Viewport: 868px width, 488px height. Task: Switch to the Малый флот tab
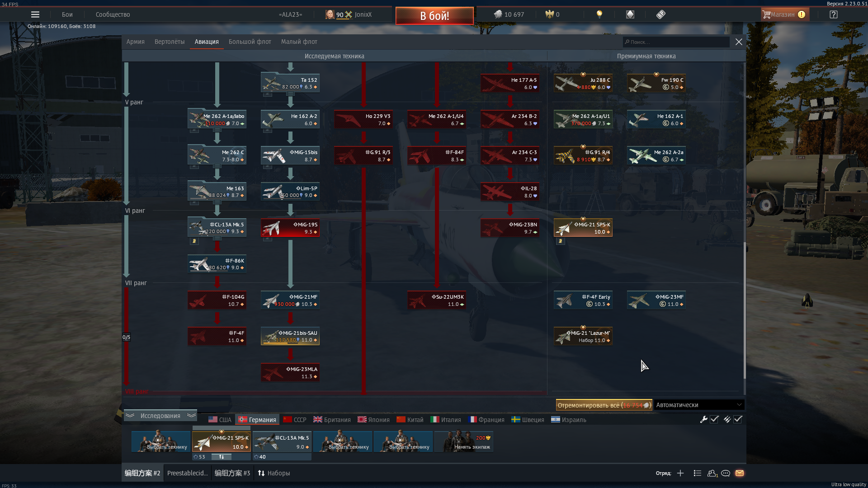(299, 42)
